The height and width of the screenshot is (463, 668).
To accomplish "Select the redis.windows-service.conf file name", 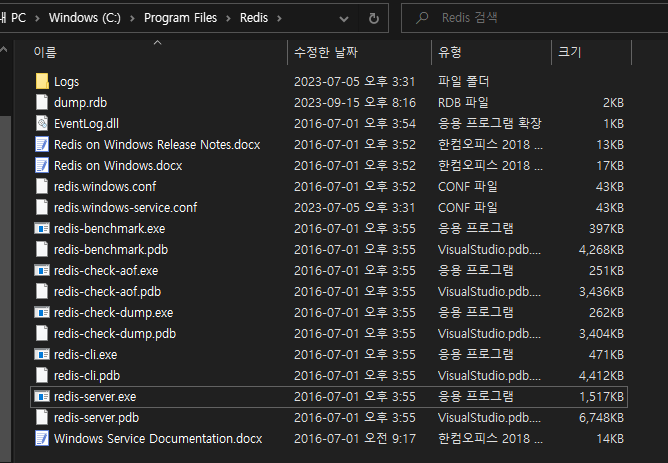I will pyautogui.click(x=126, y=207).
